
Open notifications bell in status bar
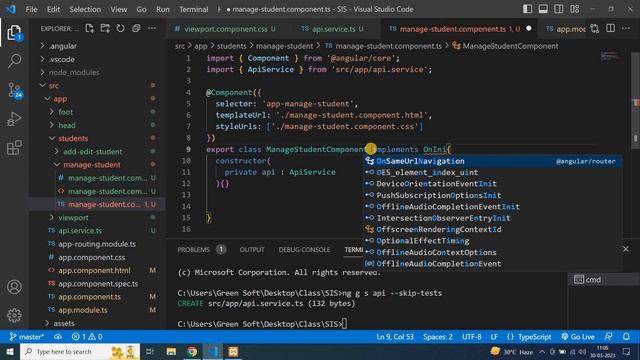pyautogui.click(x=626, y=337)
